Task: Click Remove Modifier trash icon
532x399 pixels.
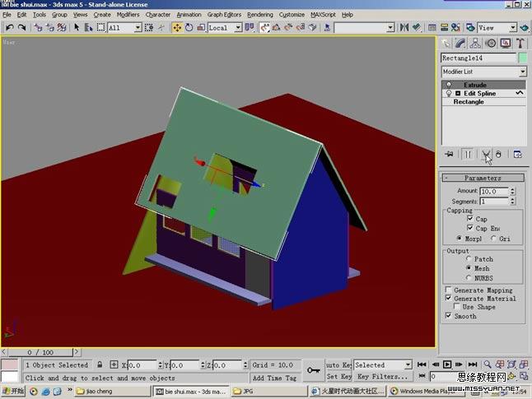Action: click(x=498, y=154)
